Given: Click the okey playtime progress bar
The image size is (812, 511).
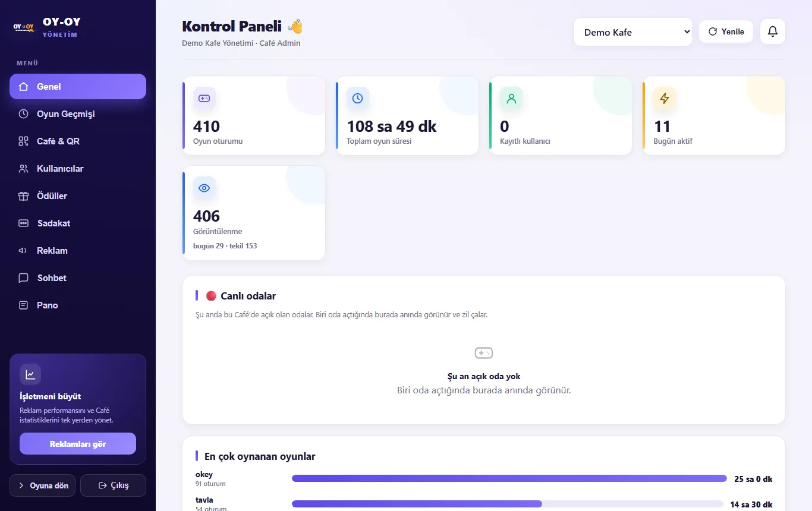Looking at the screenshot, I should point(509,478).
